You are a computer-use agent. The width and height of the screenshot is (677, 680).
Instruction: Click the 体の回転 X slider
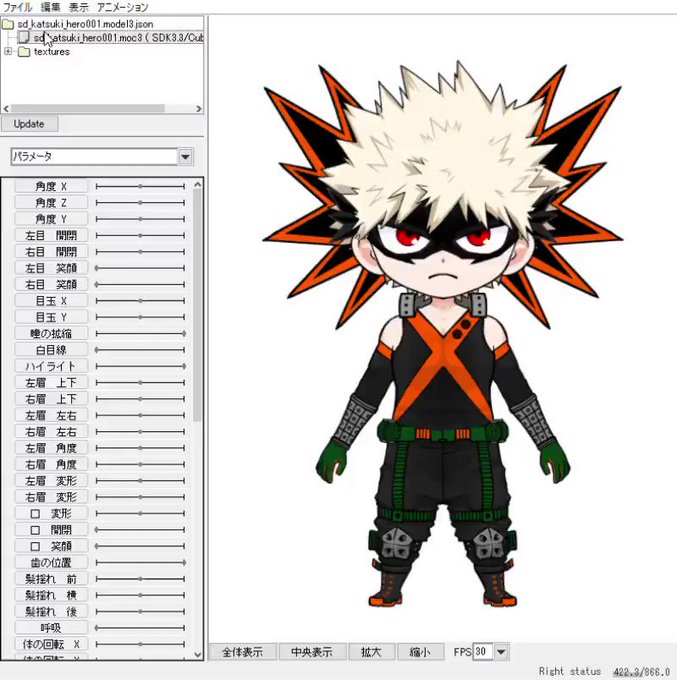click(140, 644)
